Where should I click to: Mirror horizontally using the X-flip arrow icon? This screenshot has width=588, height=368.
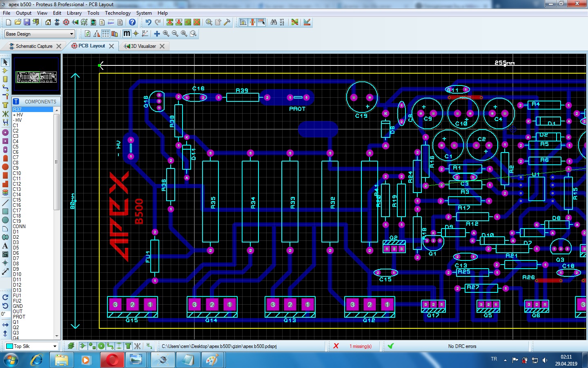coord(5,325)
